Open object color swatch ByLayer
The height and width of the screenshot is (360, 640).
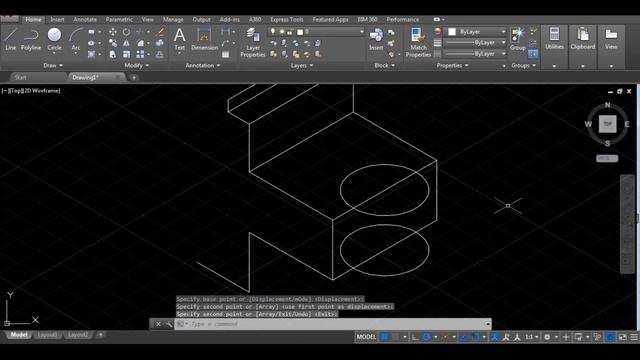452,32
